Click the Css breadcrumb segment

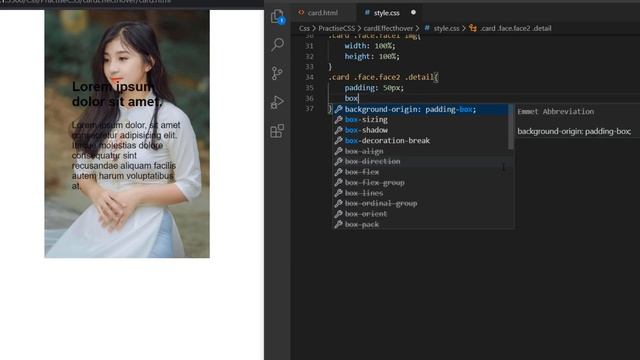click(304, 28)
